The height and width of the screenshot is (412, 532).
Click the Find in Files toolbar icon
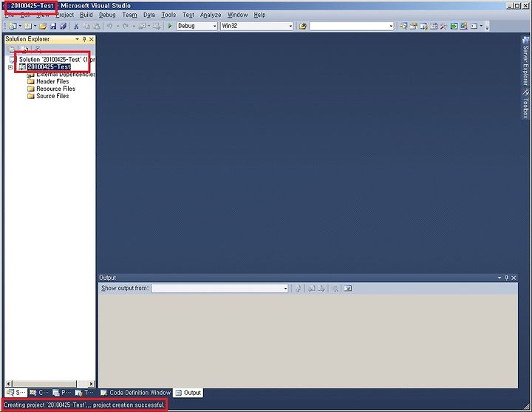click(x=303, y=26)
